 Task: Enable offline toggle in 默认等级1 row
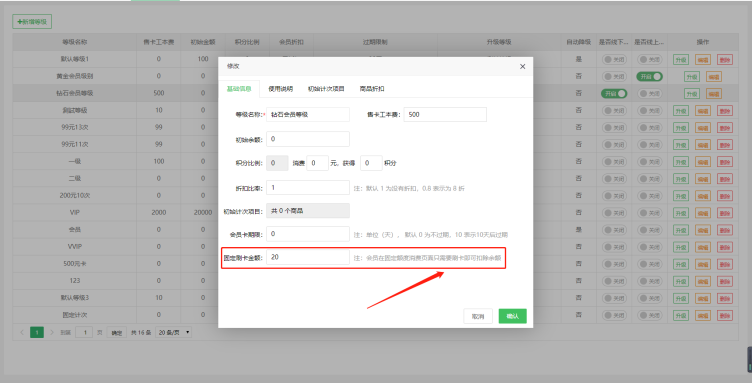(614, 59)
